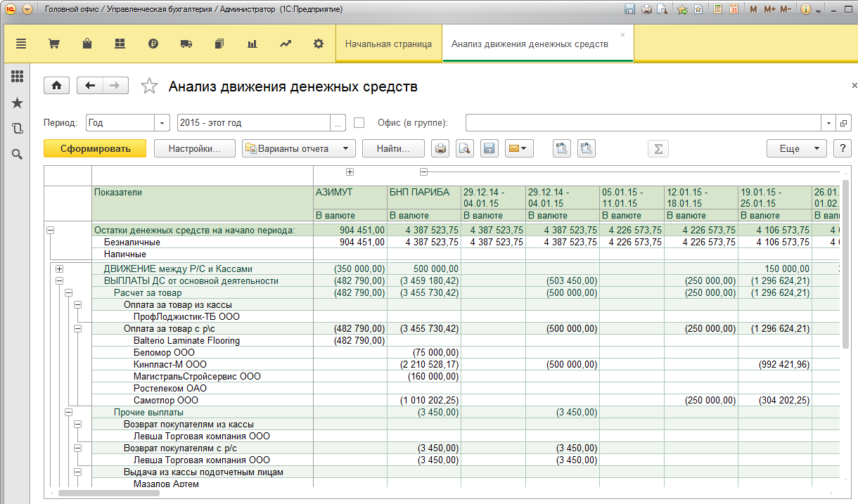Open the functions menu grid icon

click(18, 77)
